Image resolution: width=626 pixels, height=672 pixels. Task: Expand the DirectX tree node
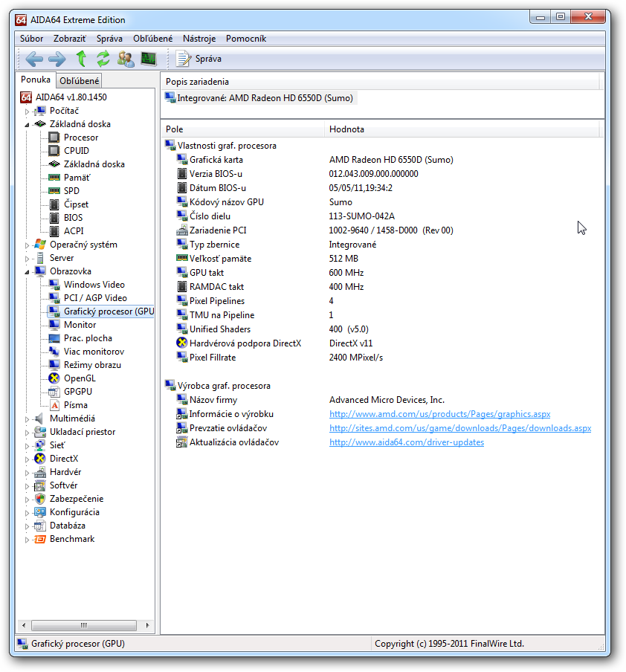(27, 459)
